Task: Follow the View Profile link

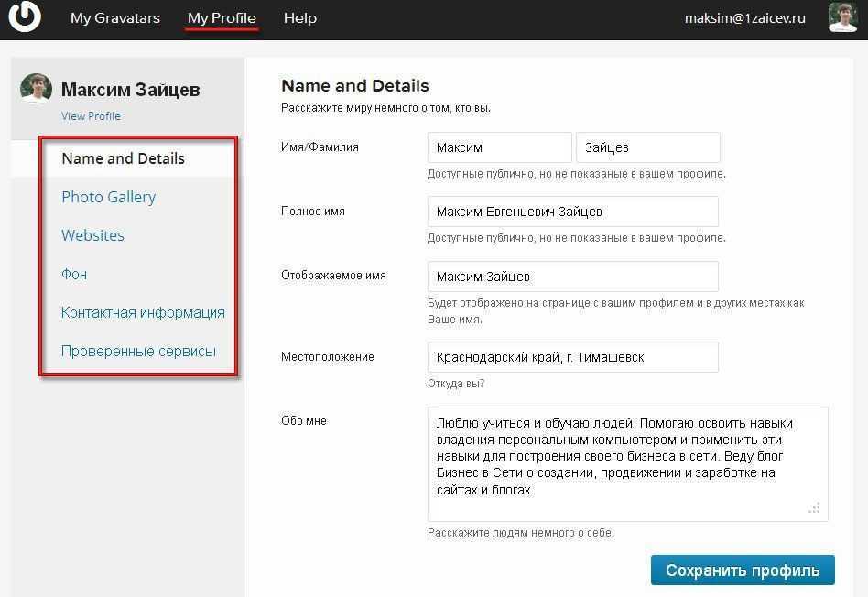Action: tap(91, 116)
